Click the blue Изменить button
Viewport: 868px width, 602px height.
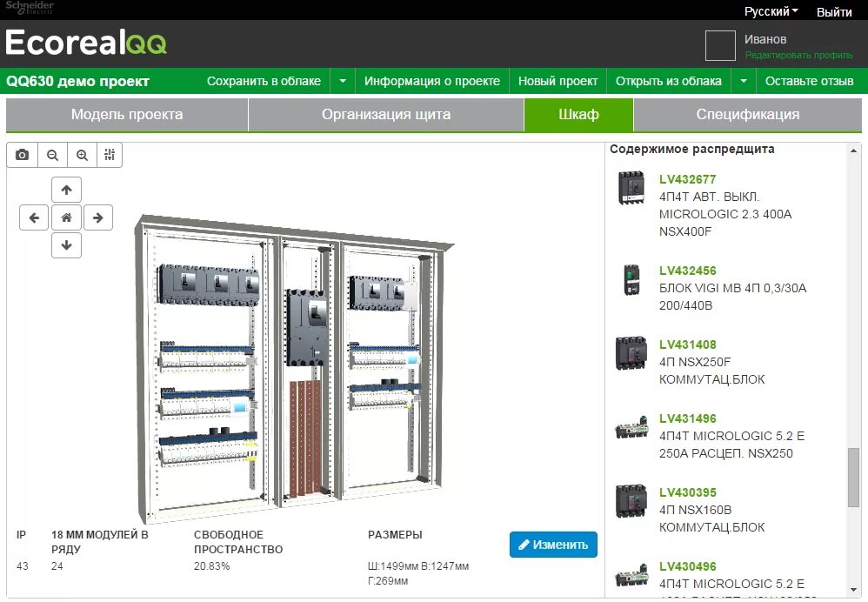pyautogui.click(x=553, y=545)
